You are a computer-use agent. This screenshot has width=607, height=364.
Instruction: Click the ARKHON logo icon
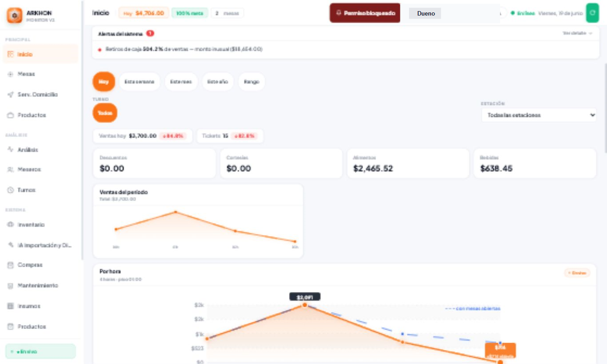[x=14, y=16]
